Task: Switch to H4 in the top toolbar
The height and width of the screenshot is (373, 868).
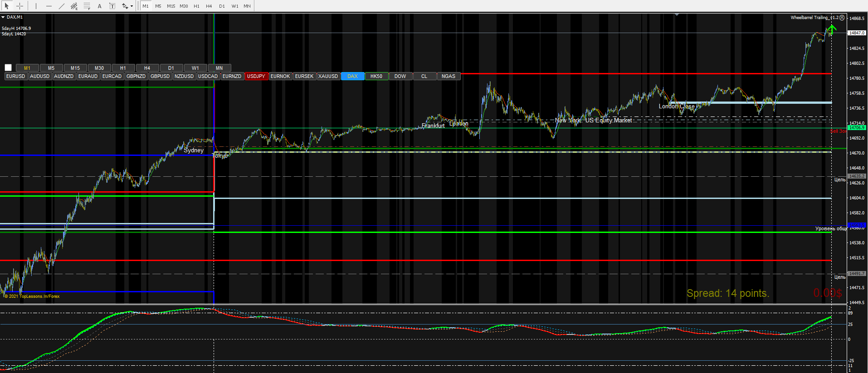Action: (209, 6)
